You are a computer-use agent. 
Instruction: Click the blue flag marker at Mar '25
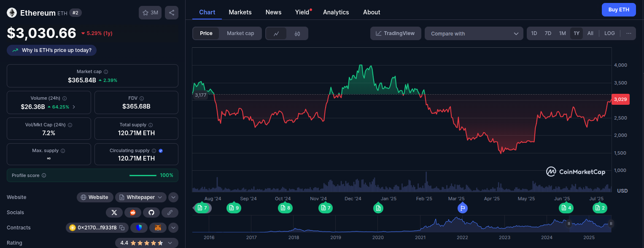(463, 208)
